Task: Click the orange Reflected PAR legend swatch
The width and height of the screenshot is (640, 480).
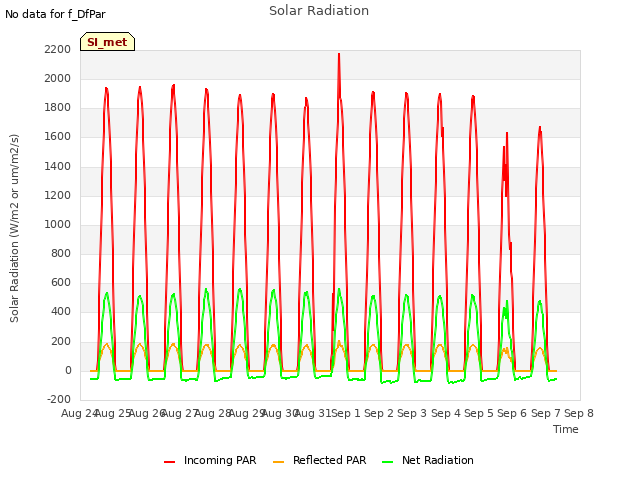Action: pos(278,462)
